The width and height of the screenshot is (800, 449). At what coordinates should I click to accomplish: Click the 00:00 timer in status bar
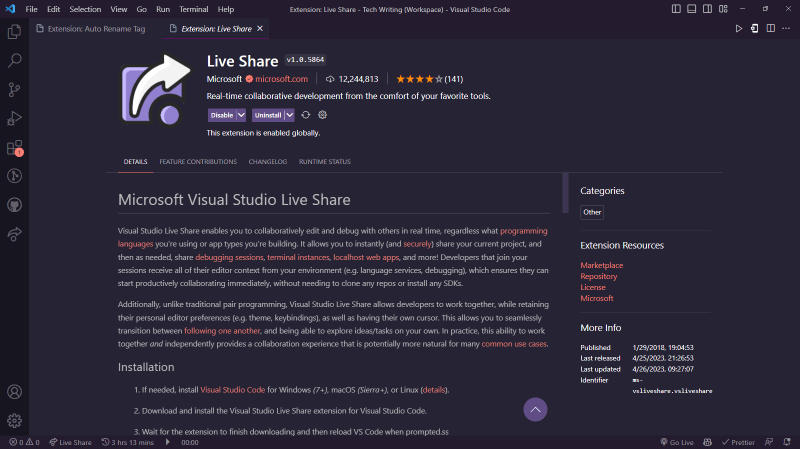[x=190, y=442]
